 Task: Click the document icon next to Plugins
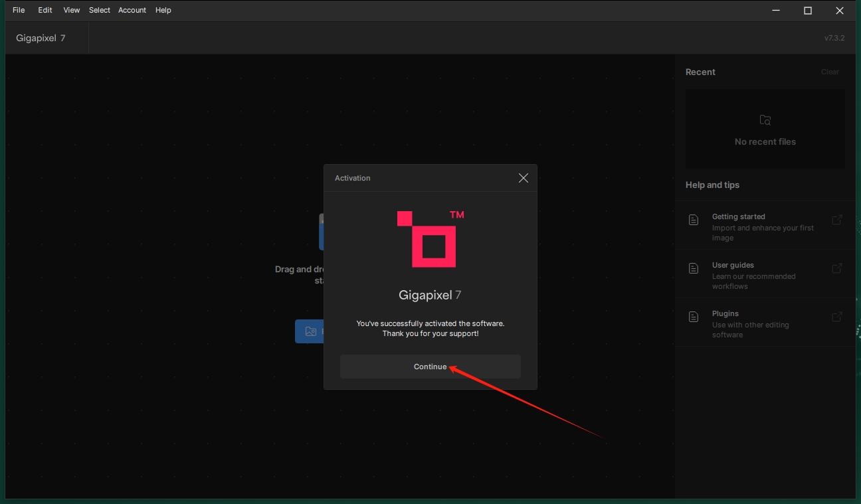(x=694, y=317)
